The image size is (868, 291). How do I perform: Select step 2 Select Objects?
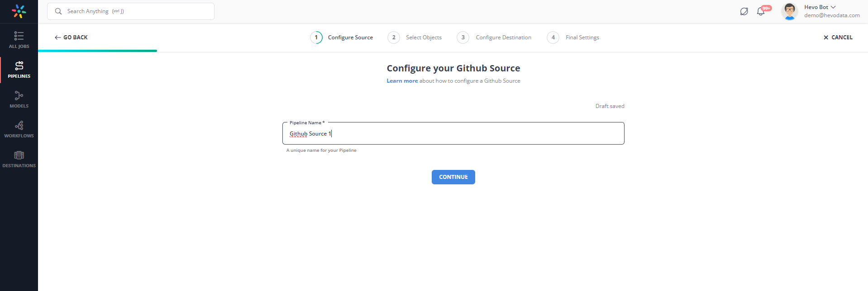415,38
